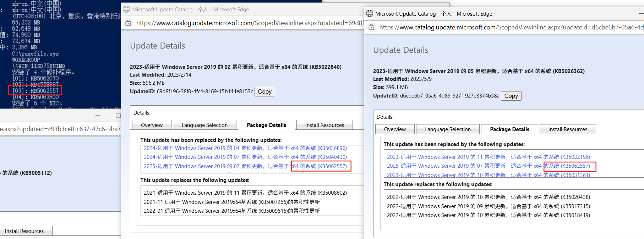Viewport: 644px width, 239px height.
Task: Open Overview tab in KB5026362 window
Action: pyautogui.click(x=395, y=129)
